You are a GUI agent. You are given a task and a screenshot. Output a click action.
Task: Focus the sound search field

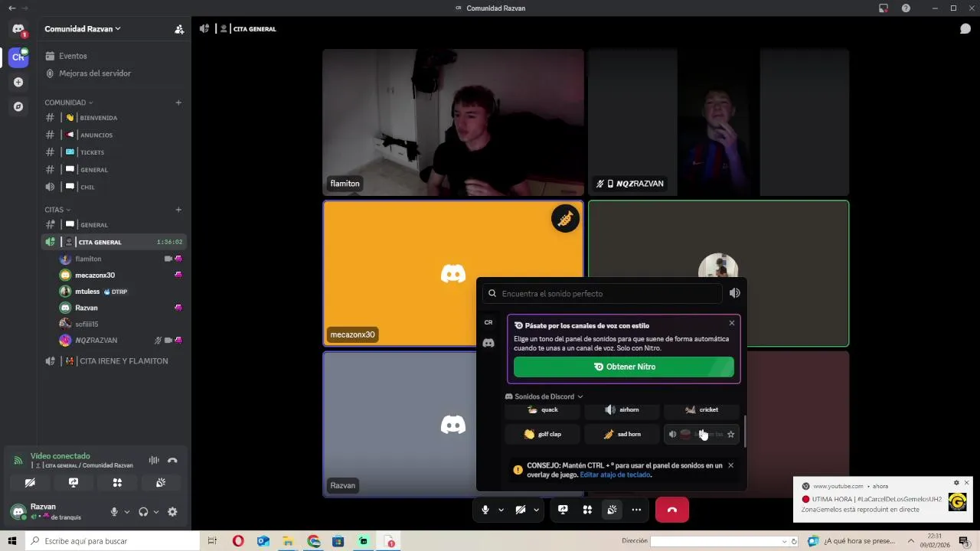pos(603,293)
